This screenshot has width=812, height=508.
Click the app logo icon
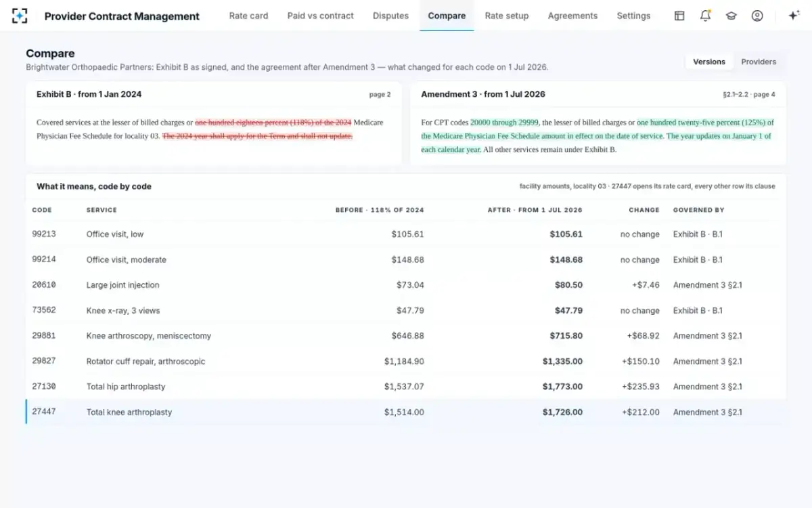20,16
